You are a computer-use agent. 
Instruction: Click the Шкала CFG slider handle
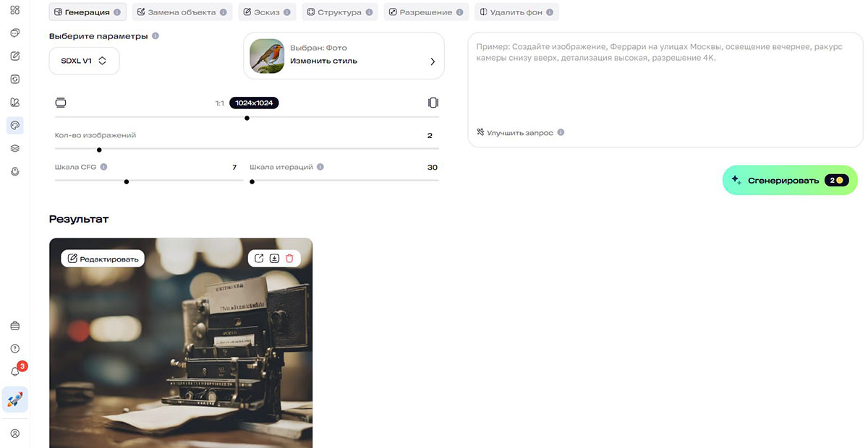click(127, 181)
